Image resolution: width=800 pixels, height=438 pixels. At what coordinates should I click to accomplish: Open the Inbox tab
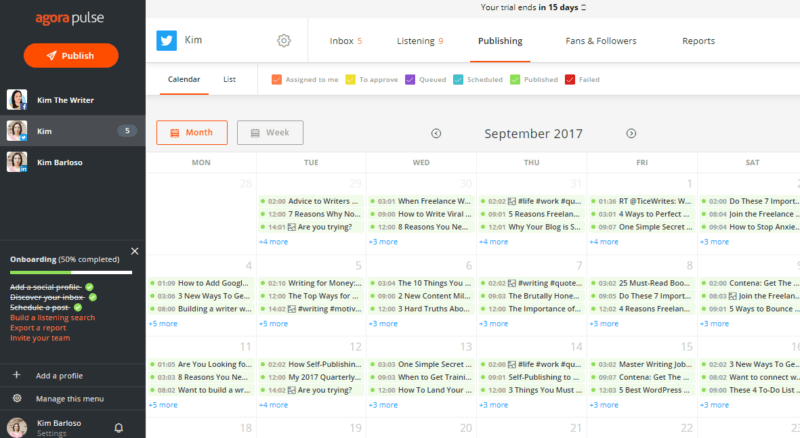coord(345,41)
